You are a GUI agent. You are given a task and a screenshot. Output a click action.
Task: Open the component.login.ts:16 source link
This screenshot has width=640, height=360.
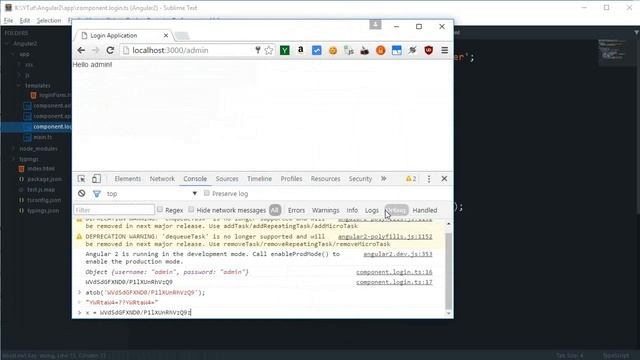(394, 272)
